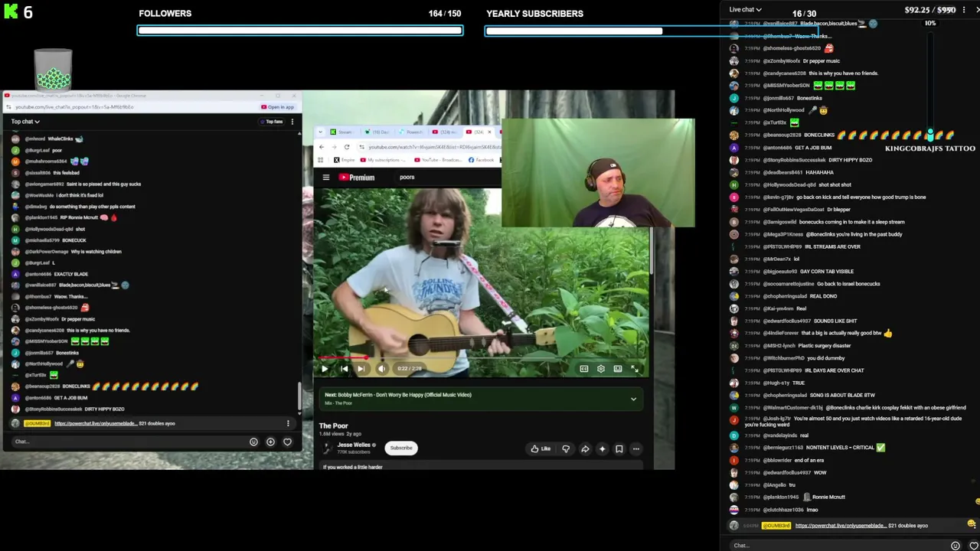Click the green Kick logo icon
The width and height of the screenshot is (980, 551).
(11, 12)
